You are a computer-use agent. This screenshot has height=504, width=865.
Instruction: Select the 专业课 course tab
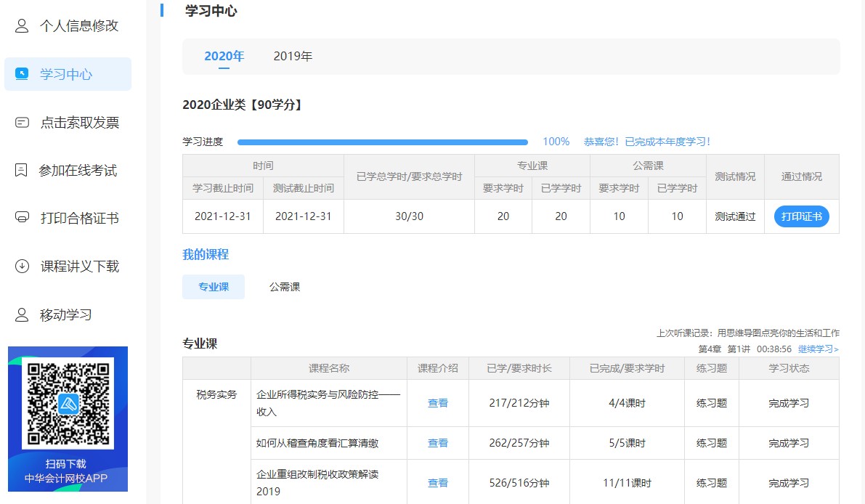(214, 287)
